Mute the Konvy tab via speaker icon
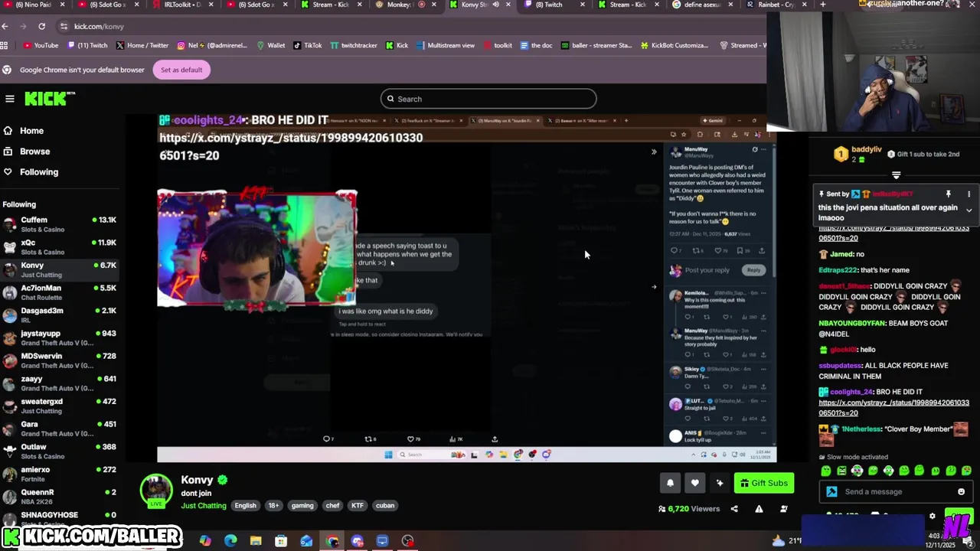The width and height of the screenshot is (980, 551). pyautogui.click(x=495, y=5)
